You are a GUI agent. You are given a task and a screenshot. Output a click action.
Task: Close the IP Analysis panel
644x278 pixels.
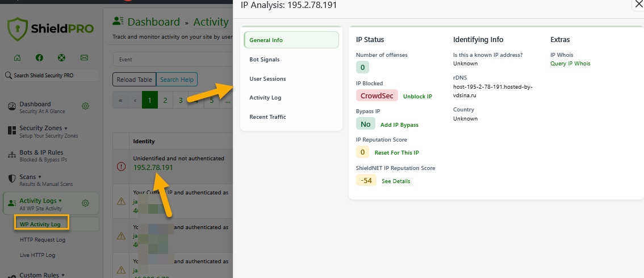coord(639,4)
